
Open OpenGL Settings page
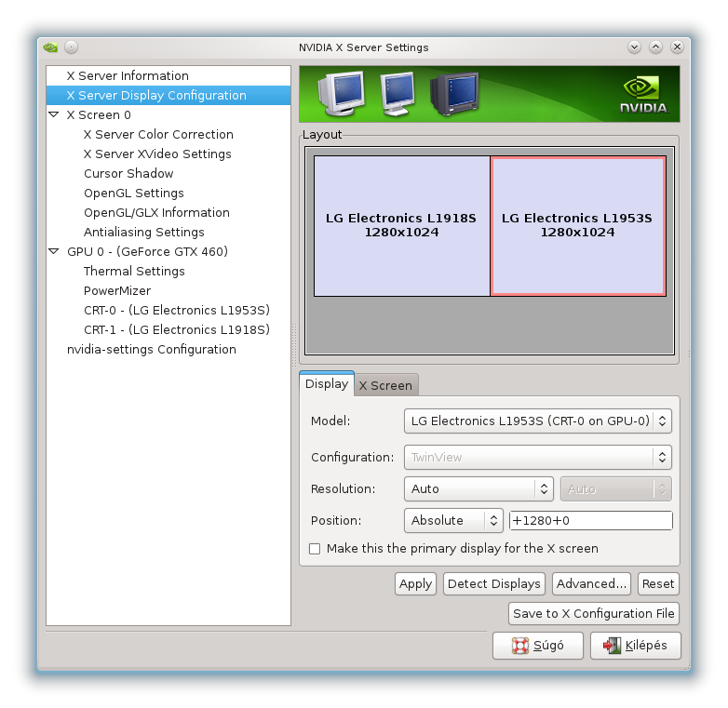(134, 193)
